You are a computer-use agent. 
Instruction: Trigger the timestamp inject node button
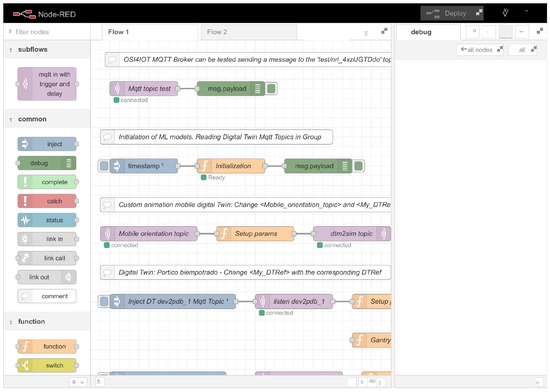104,166
